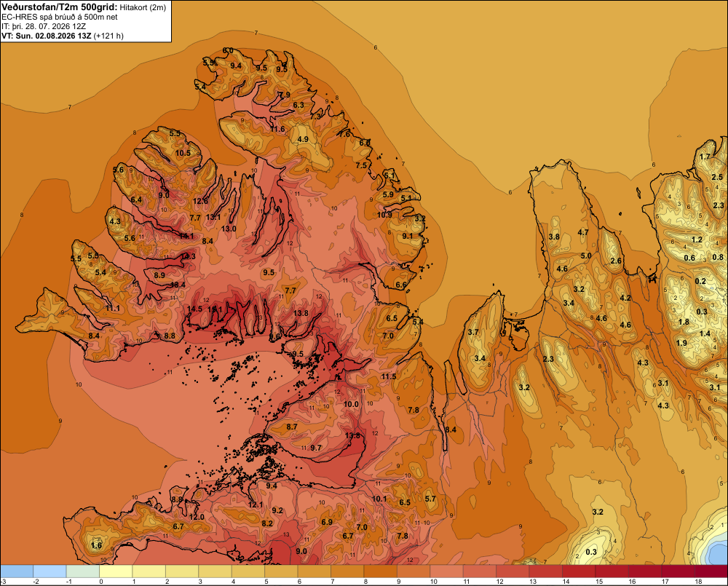This screenshot has width=728, height=586.
Task: Click the temperature value "7.5" on the map
Action: [361, 165]
